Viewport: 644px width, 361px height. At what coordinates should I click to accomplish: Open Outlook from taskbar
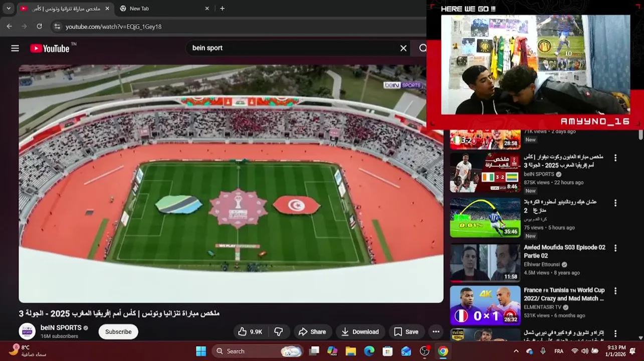[x=406, y=351]
